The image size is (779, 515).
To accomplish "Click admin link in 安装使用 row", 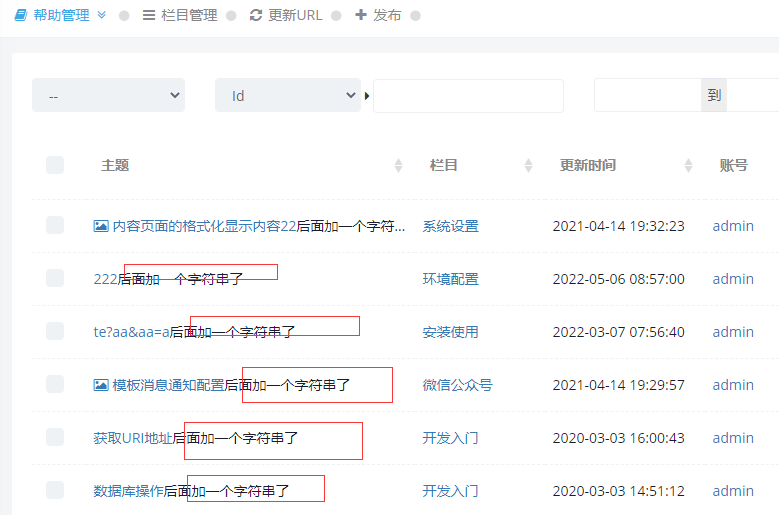I will pyautogui.click(x=733, y=332).
